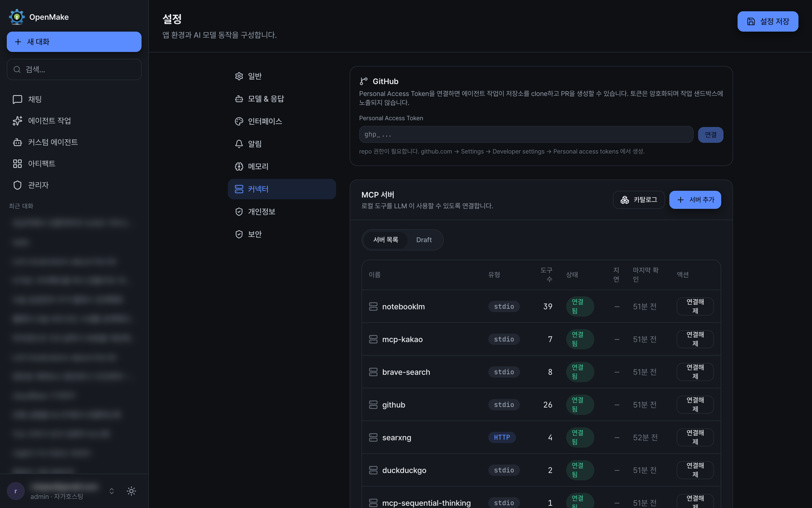Disconnect the brave-search server
Image resolution: width=812 pixels, height=508 pixels.
(x=695, y=372)
